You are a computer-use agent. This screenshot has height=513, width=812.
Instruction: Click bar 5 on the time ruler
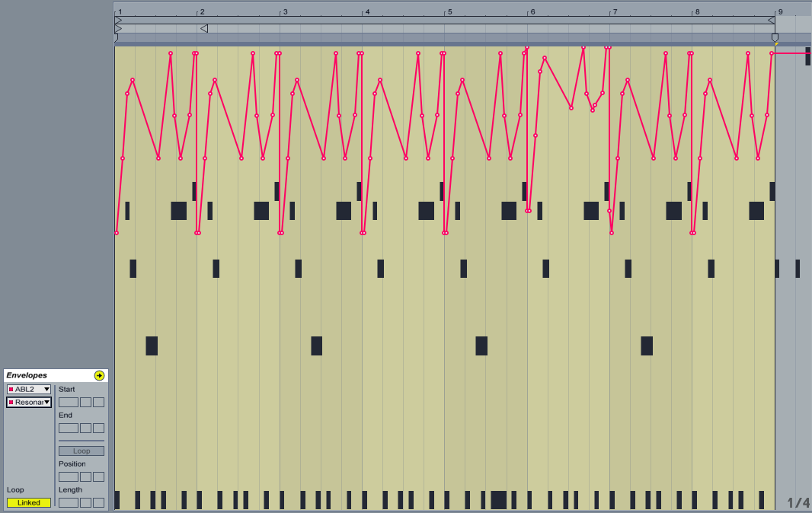click(449, 11)
